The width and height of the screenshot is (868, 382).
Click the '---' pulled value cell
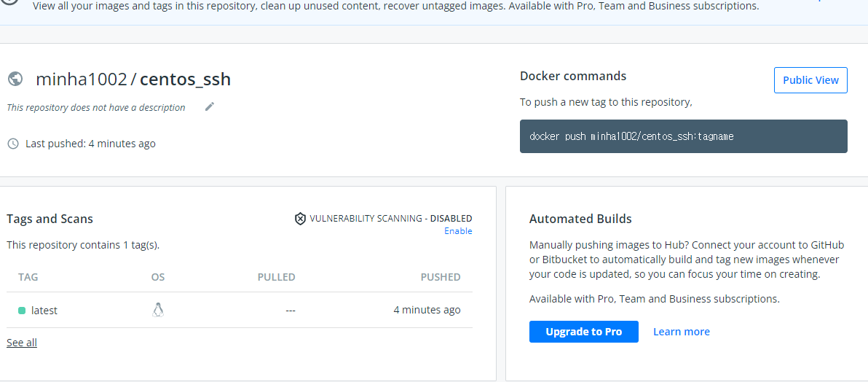[x=291, y=311]
